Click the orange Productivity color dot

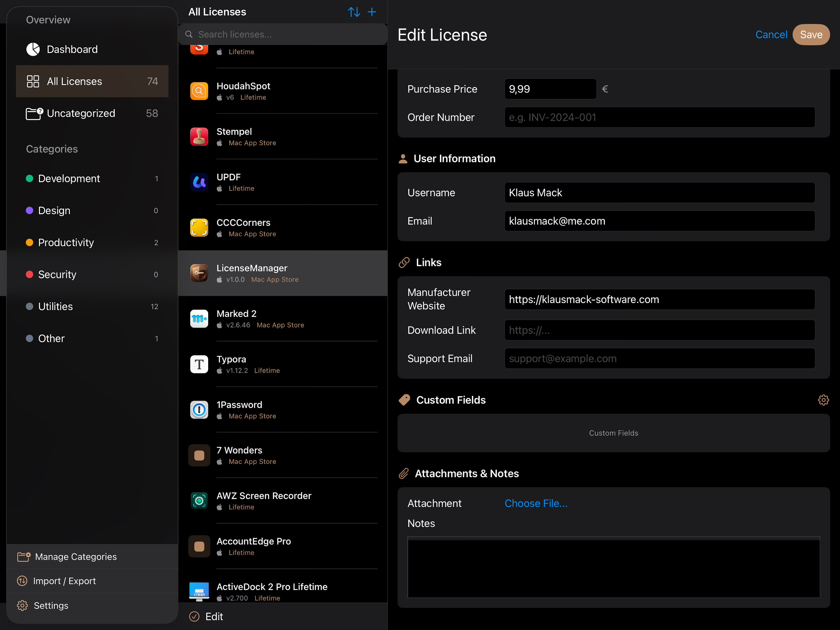pos(29,242)
